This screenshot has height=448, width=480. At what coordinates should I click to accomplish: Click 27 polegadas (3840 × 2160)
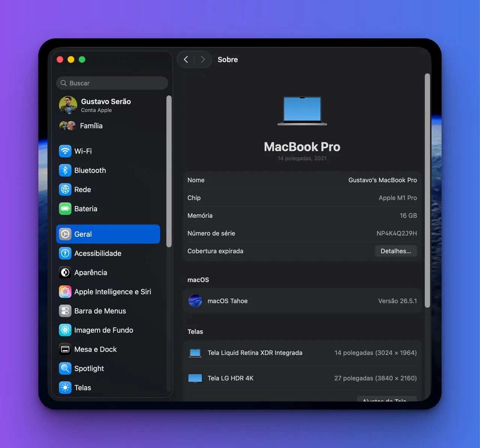[375, 378]
